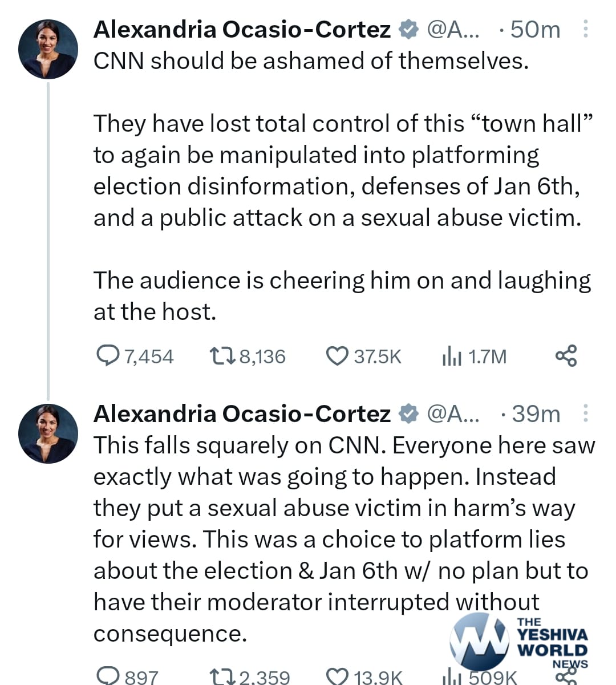Open profile picture on the first tweet

click(48, 49)
